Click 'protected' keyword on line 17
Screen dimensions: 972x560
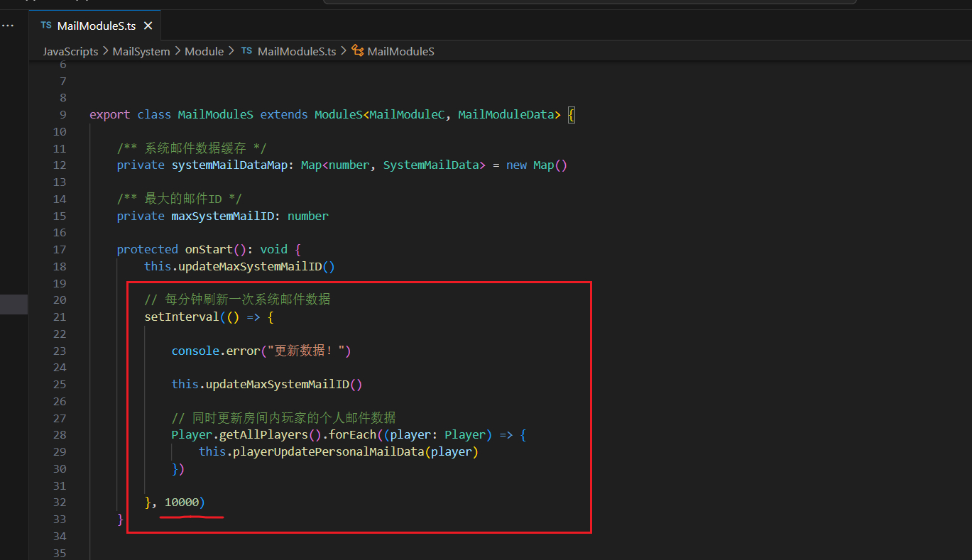148,249
